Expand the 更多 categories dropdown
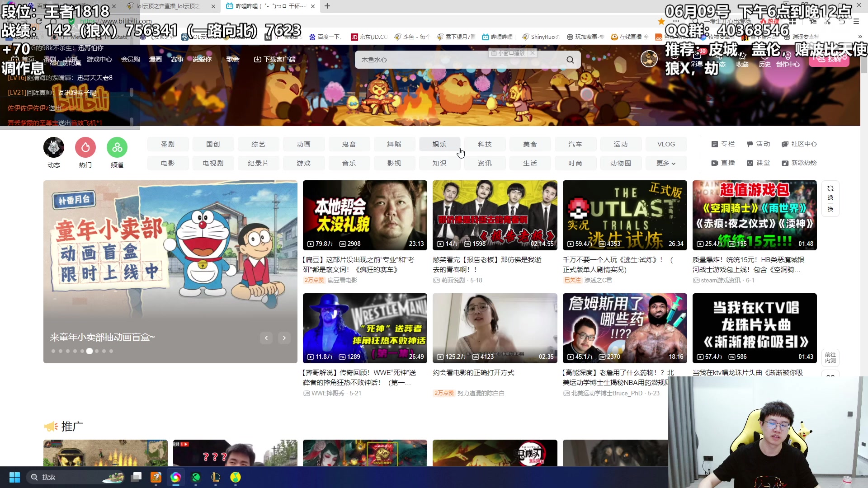 click(666, 163)
